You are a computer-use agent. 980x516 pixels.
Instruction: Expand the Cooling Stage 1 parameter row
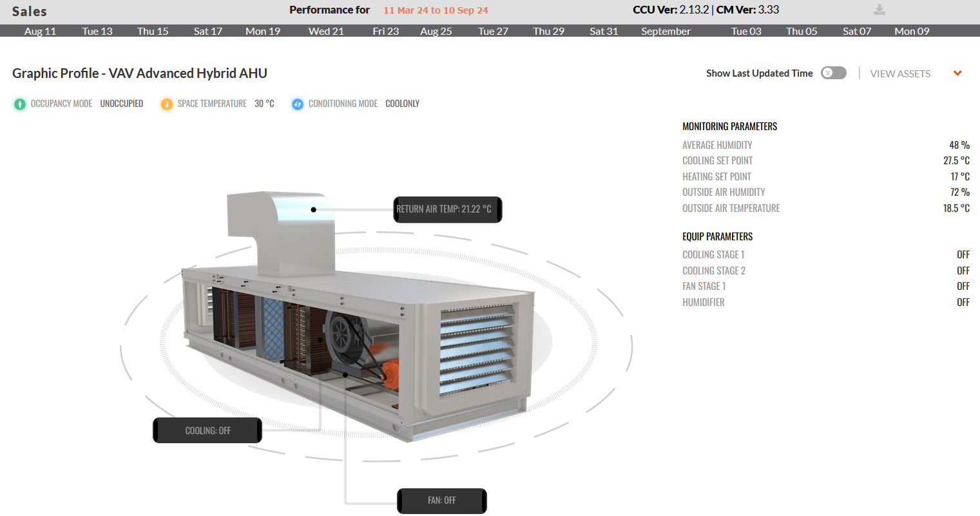(x=713, y=254)
